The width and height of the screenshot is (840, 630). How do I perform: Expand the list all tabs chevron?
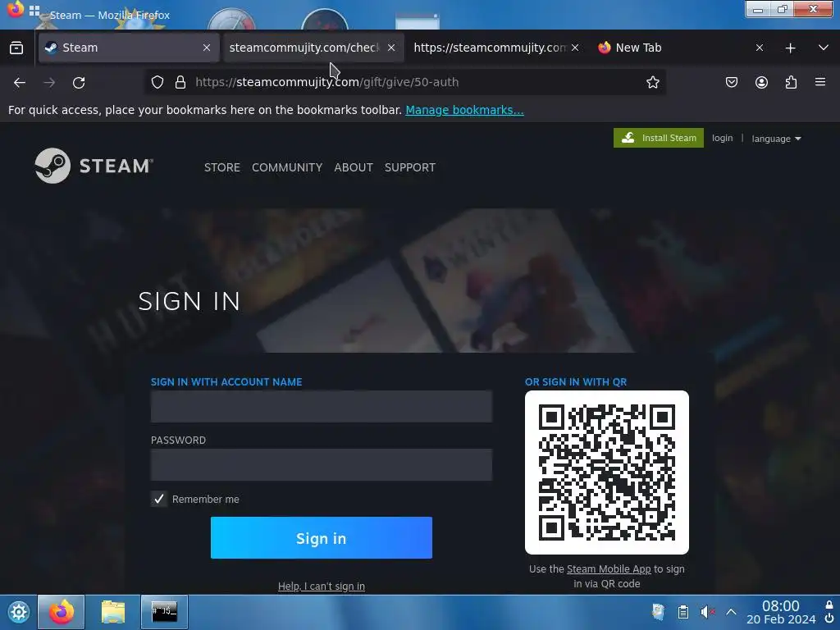(824, 48)
